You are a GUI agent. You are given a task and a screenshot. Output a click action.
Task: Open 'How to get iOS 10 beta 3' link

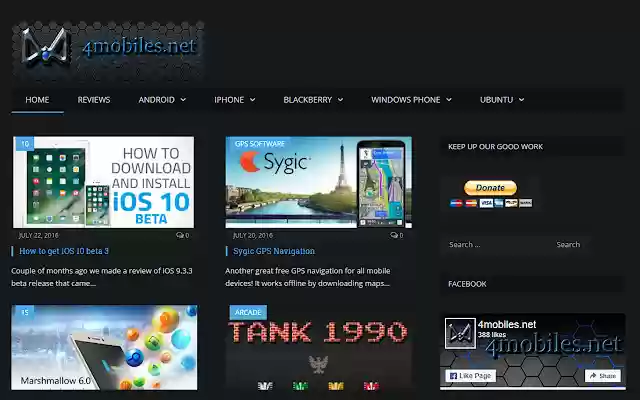click(64, 251)
